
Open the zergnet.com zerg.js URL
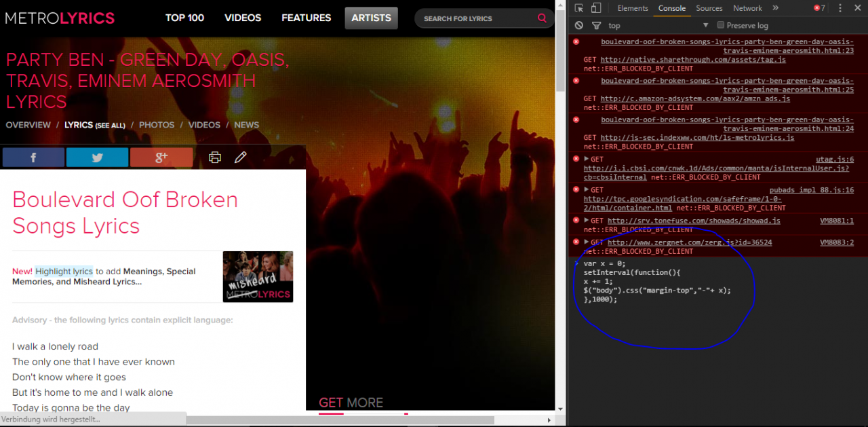[690, 242]
